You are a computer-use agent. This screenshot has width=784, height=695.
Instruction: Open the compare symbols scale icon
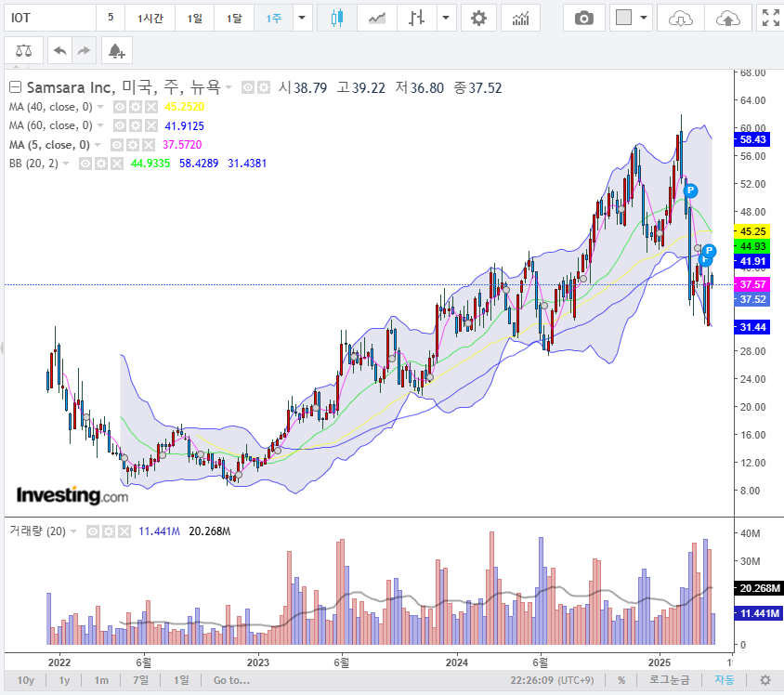pyautogui.click(x=23, y=50)
